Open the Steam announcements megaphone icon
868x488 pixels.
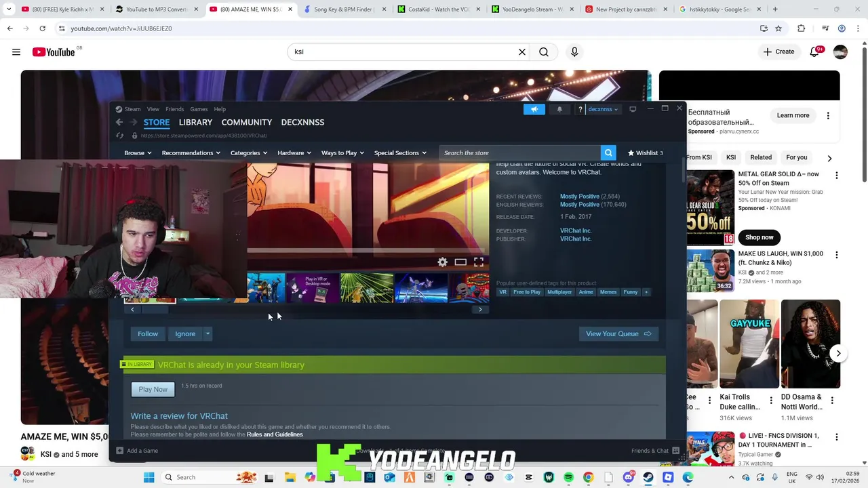pos(534,109)
